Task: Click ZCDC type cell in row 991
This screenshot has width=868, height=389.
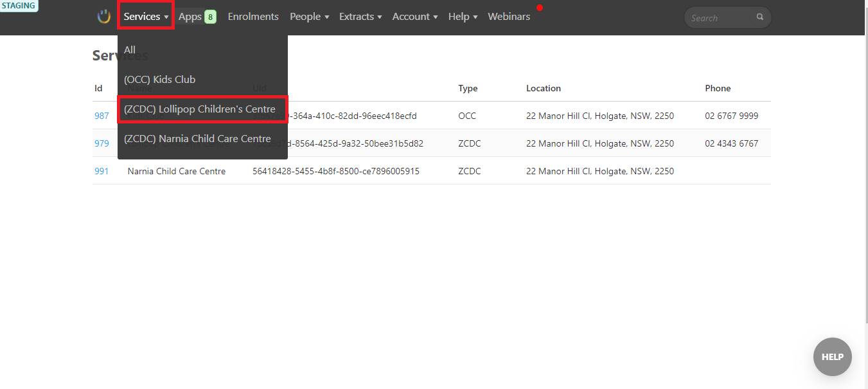Action: click(469, 171)
